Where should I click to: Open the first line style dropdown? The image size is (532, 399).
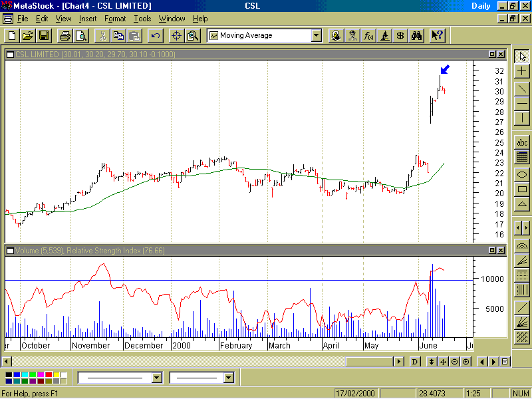pyautogui.click(x=157, y=378)
